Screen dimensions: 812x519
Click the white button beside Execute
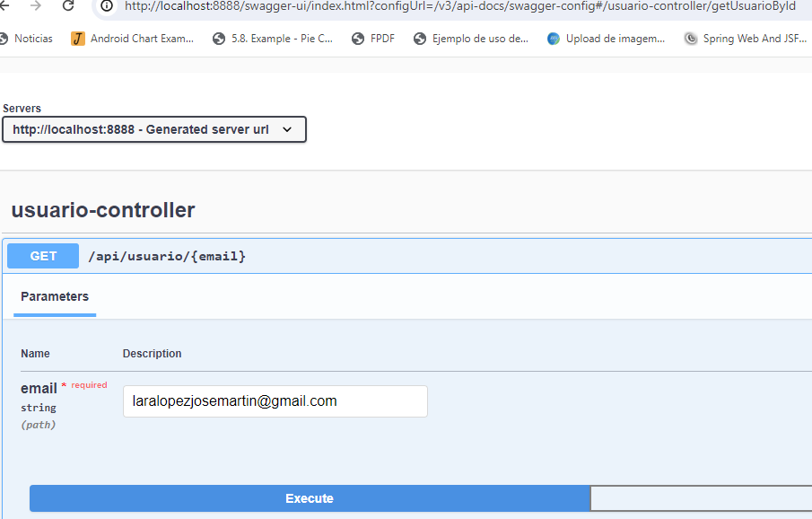pyautogui.click(x=700, y=498)
